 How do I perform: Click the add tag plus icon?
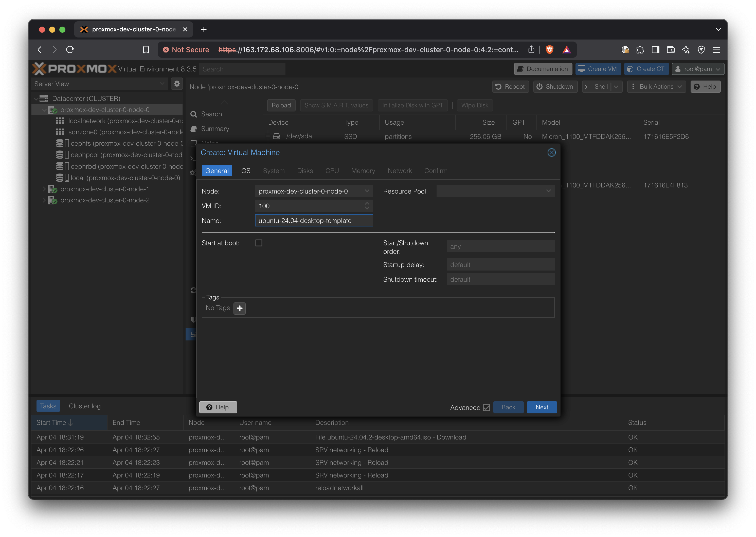[240, 308]
